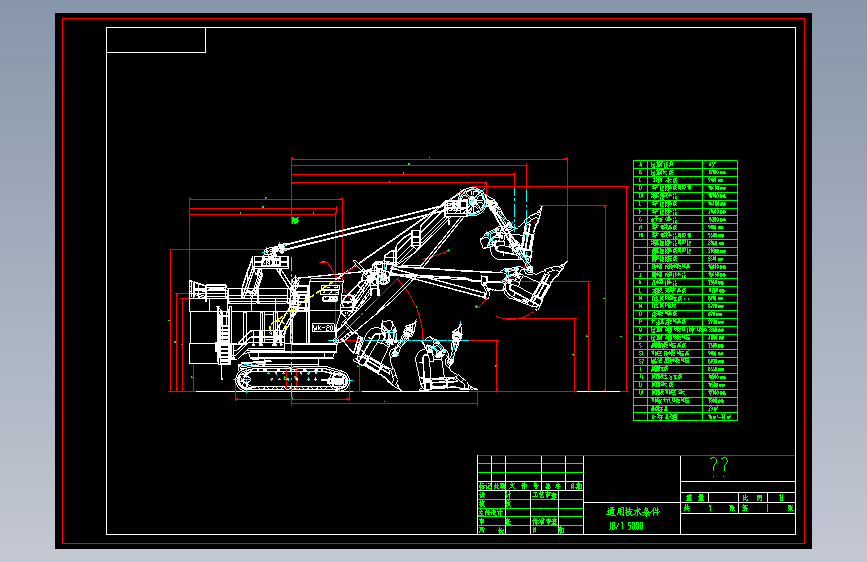Viewport: 867px width, 562px height.
Task: Select the boom-point sheave wheel of the excavator
Action: point(473,201)
